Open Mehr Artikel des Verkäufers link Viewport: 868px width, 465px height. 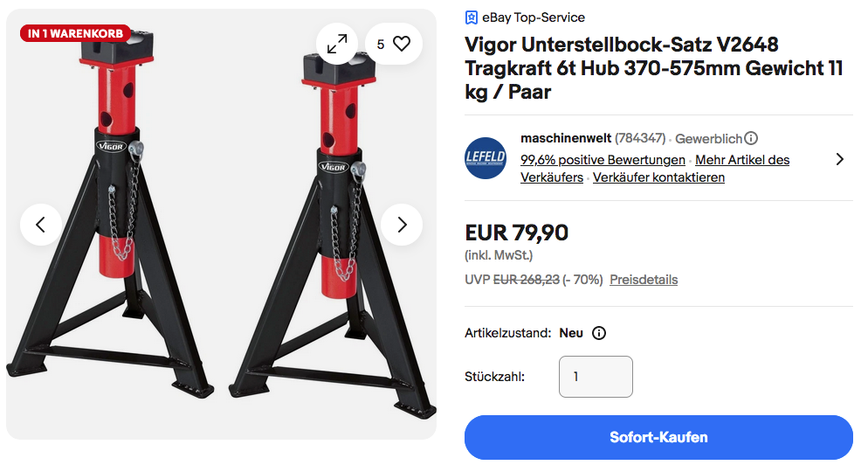click(655, 169)
